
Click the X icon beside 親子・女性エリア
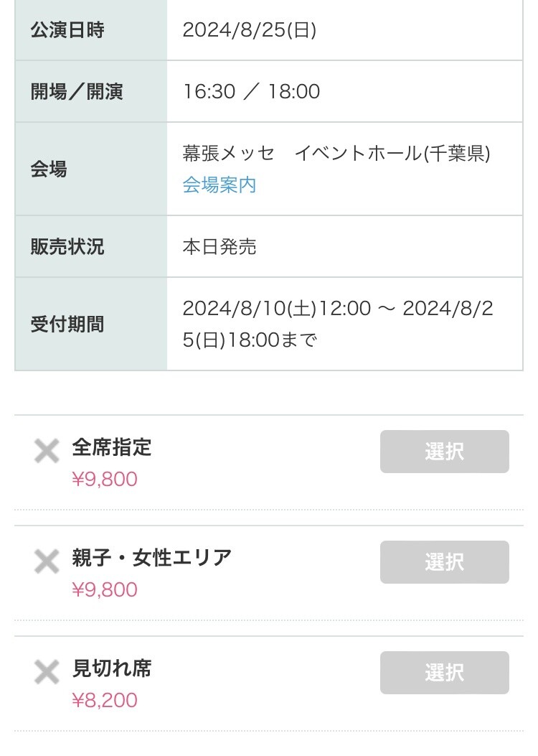(x=47, y=562)
